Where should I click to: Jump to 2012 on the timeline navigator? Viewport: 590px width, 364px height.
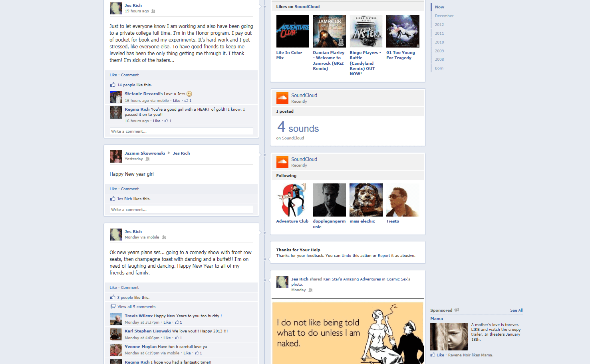click(439, 25)
